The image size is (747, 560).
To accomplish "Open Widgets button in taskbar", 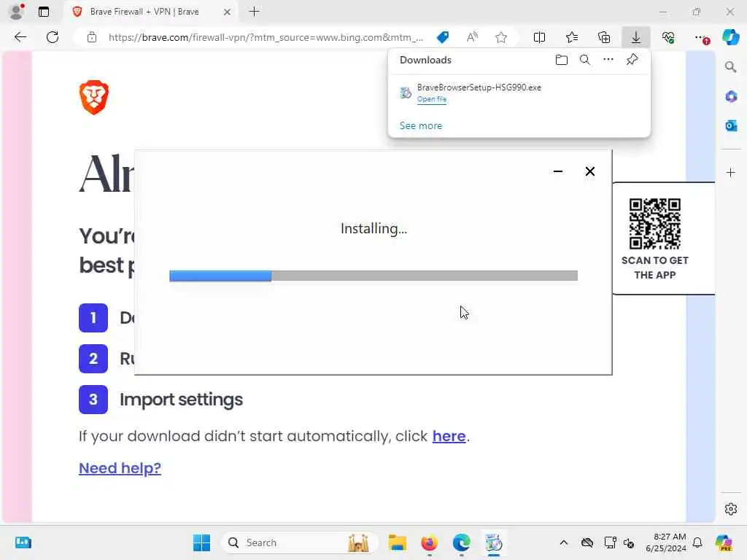I will pos(23,542).
